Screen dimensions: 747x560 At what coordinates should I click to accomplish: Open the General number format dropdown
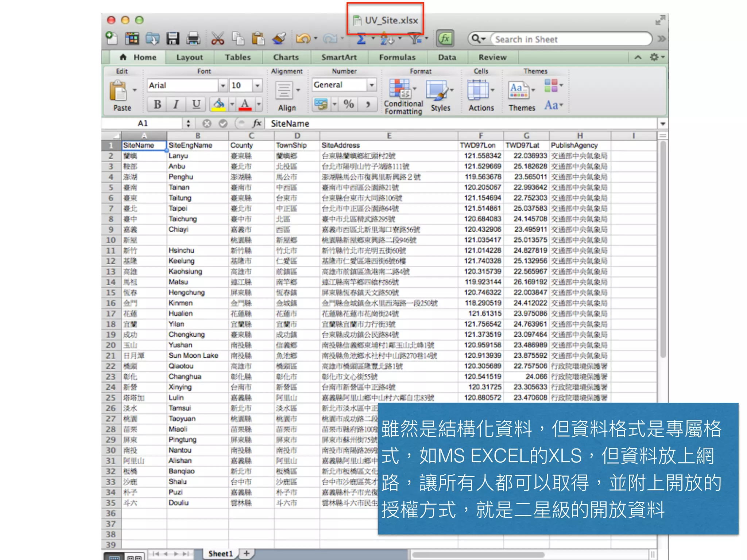[372, 85]
